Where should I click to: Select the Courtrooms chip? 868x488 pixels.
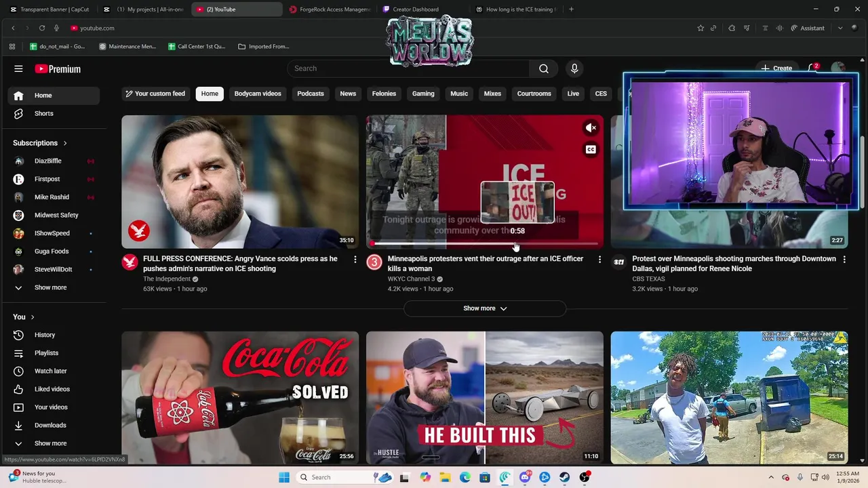pos(534,94)
